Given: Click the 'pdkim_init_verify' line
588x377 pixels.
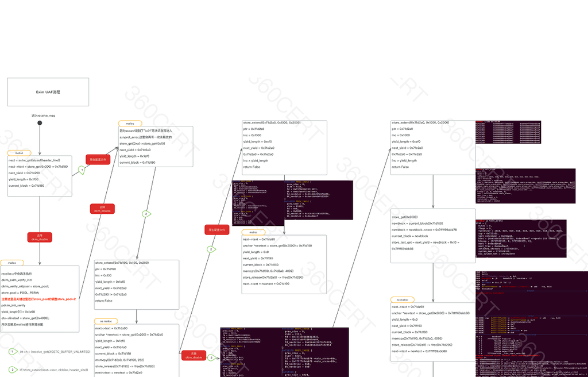Looking at the screenshot, I should point(14,305).
